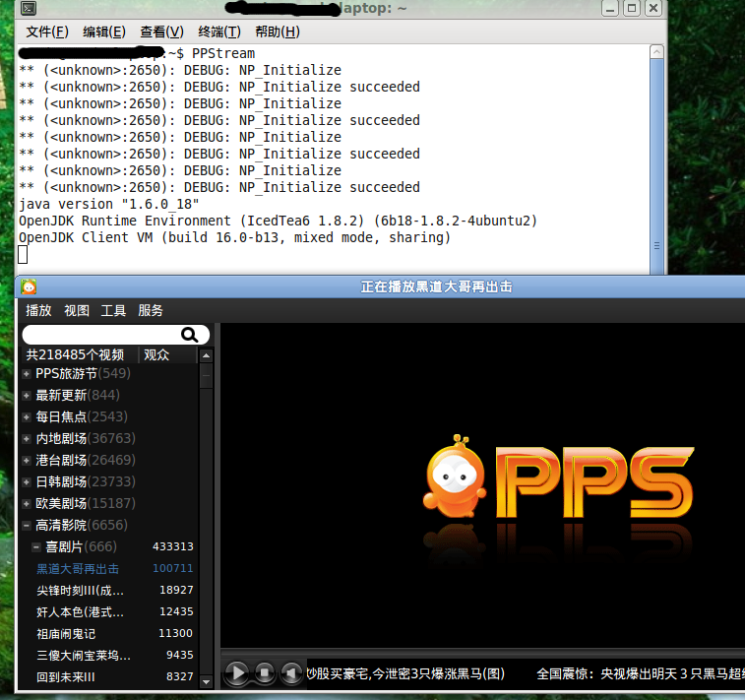The width and height of the screenshot is (745, 700).
Task: Click the terminal scrollbar up arrow
Action: [656, 52]
